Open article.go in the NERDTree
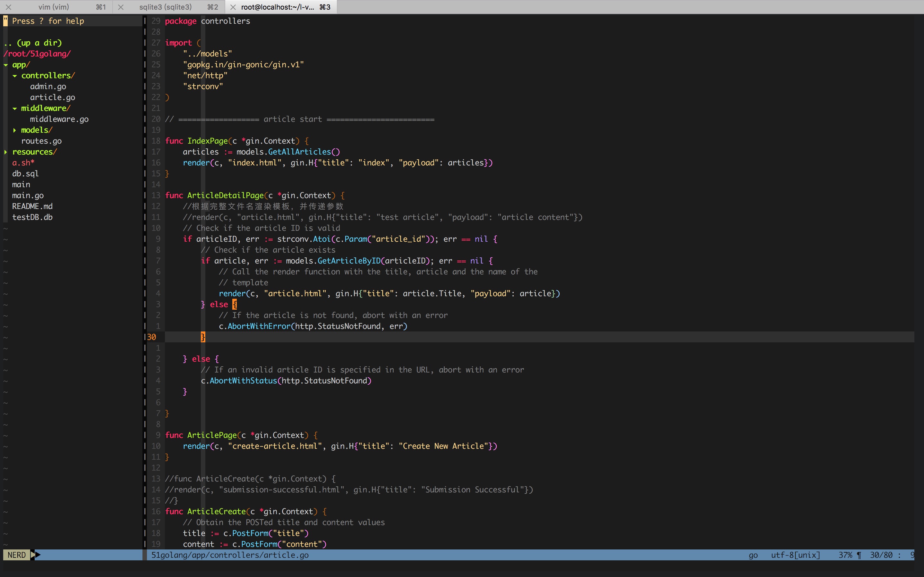 52,97
